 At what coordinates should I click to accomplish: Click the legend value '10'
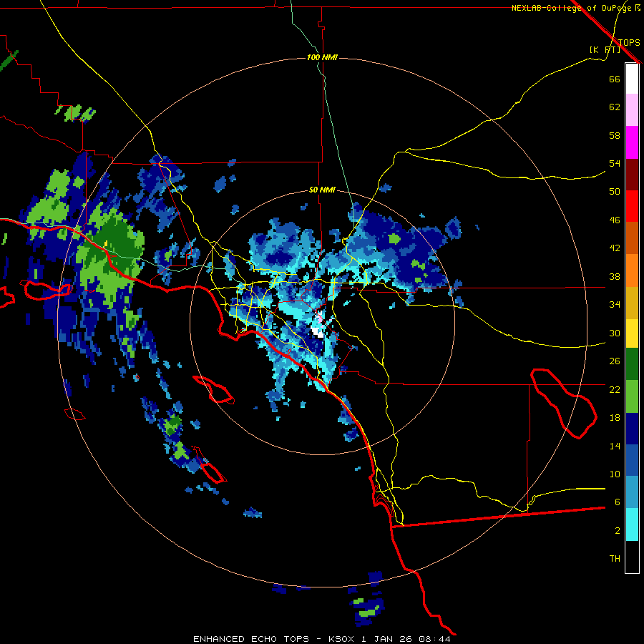pyautogui.click(x=615, y=474)
